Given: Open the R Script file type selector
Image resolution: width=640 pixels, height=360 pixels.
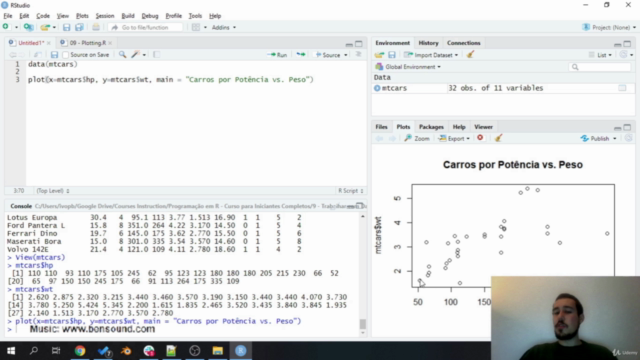Looking at the screenshot, I should [351, 191].
